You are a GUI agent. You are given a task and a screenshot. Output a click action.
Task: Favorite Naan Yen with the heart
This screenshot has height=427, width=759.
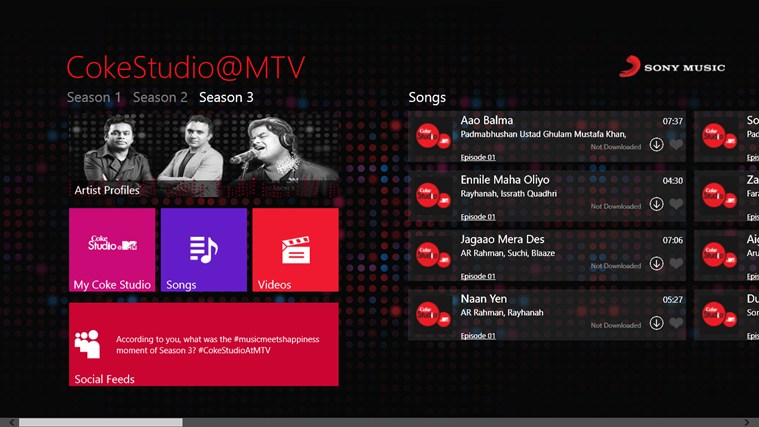point(676,323)
